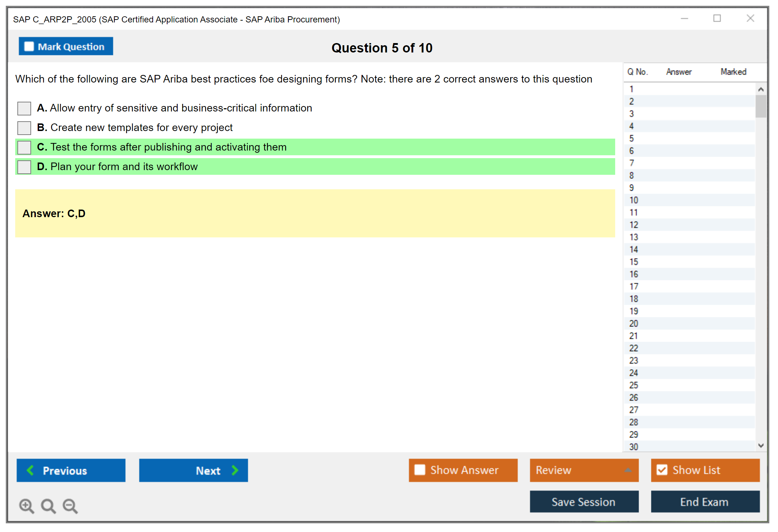Screen dimensions: 778x532
Task: Minimize the exam window
Action: (684, 18)
